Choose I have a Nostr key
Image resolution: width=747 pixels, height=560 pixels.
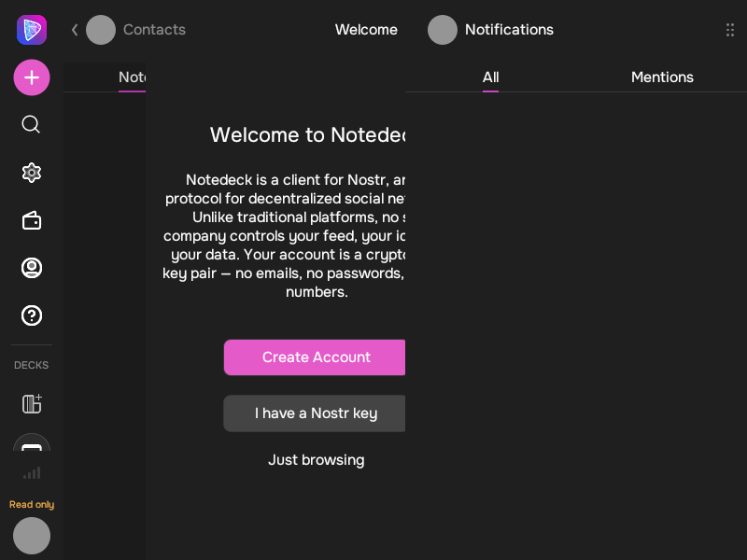tap(315, 413)
